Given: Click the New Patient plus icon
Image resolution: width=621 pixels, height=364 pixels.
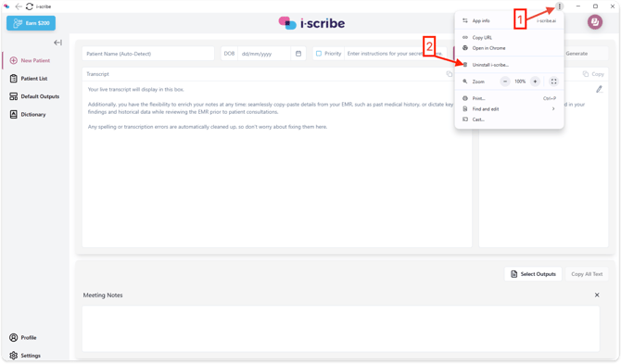Looking at the screenshot, I should pos(14,60).
